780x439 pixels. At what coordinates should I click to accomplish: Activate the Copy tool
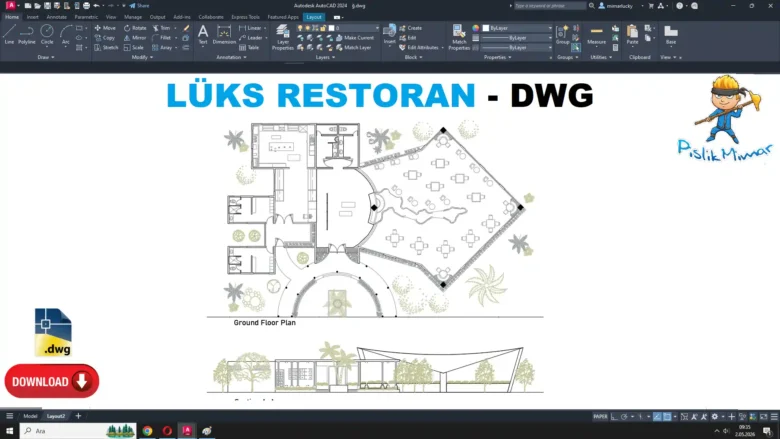click(x=105, y=38)
